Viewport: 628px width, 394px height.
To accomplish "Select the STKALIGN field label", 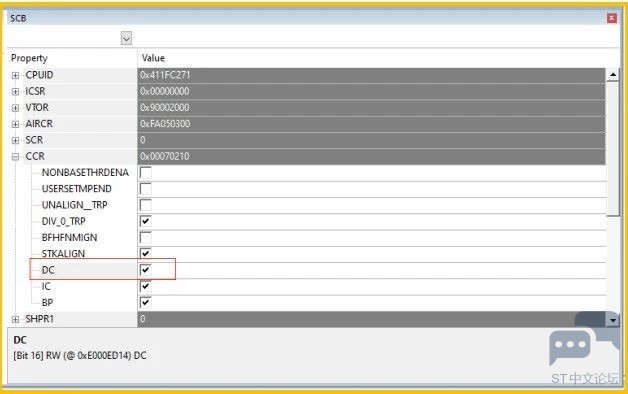I will click(x=63, y=253).
